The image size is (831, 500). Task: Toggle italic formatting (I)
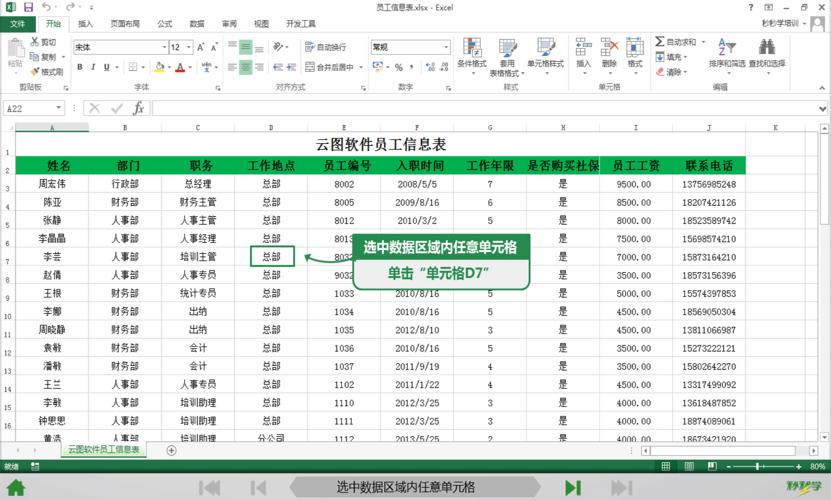coord(93,67)
